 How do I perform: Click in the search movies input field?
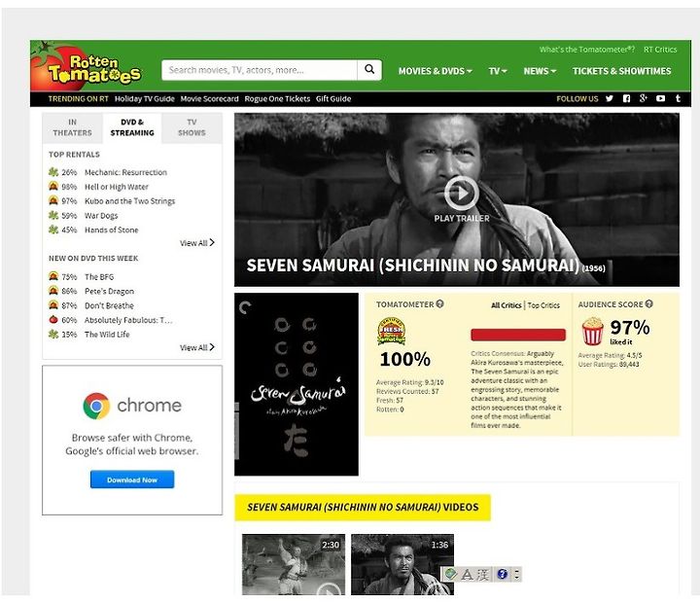point(260,70)
